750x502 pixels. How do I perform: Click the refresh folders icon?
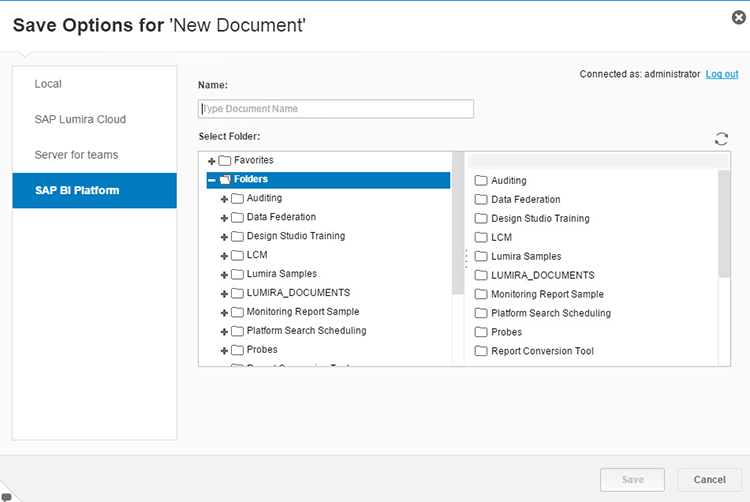721,139
